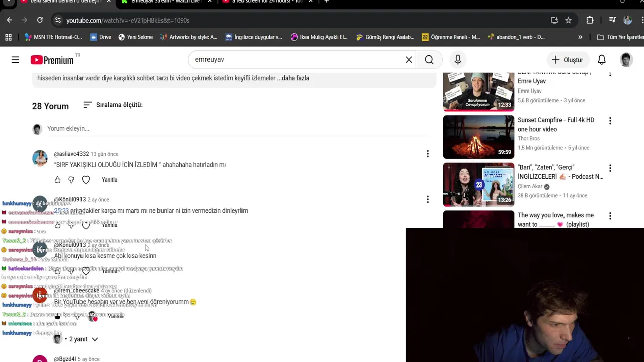Open a new browser tab
The height and width of the screenshot is (362, 644).
click(x=326, y=2)
